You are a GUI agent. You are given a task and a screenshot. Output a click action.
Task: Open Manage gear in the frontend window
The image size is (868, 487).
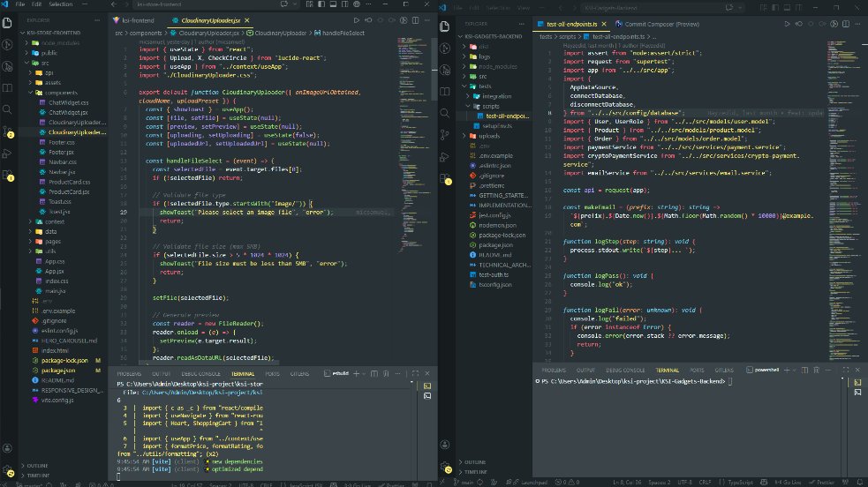coord(8,470)
